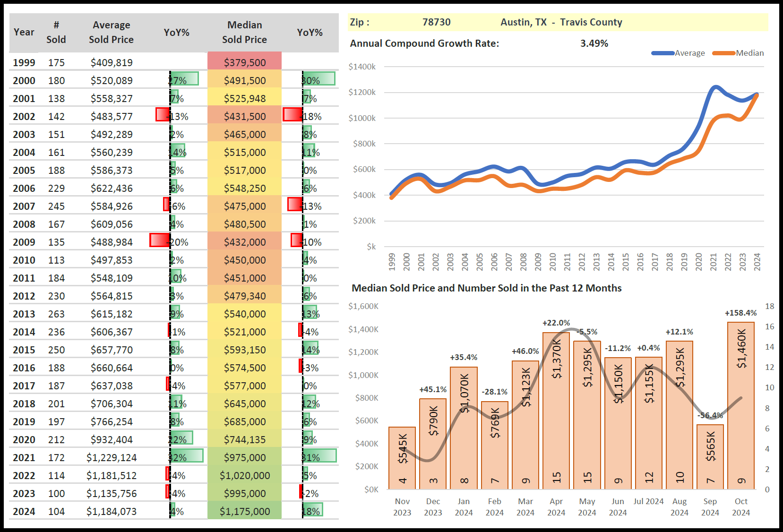783x532 pixels.
Task: Click the green $1,175,000 median cell for 2024
Action: click(x=244, y=511)
